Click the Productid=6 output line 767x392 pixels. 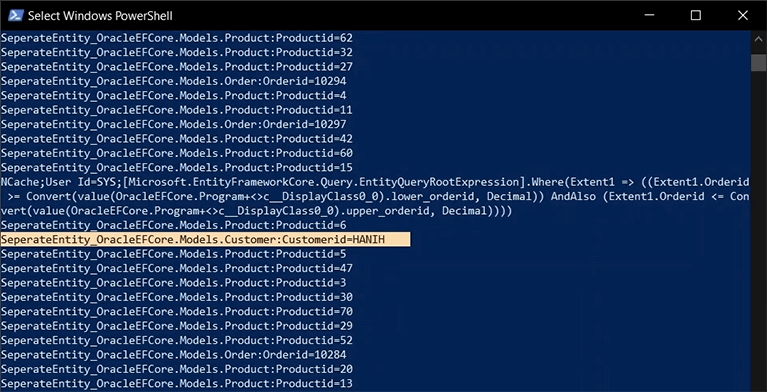coord(174,225)
